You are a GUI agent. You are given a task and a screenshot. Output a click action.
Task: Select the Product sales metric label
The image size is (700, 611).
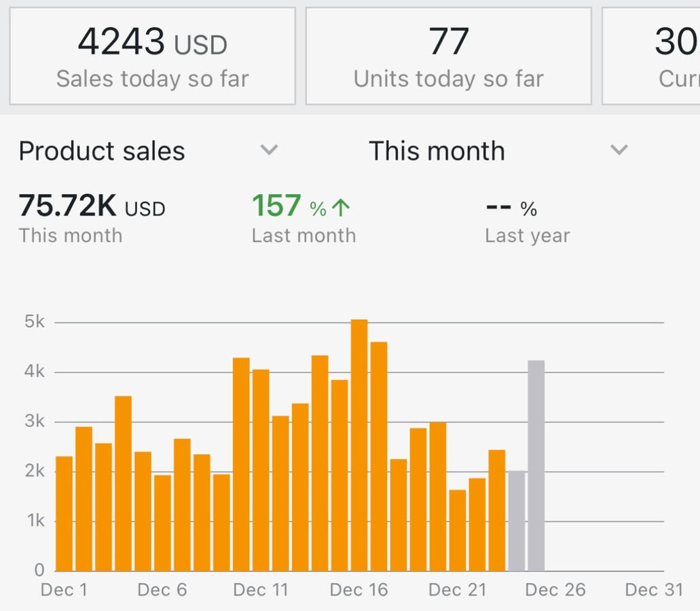102,151
